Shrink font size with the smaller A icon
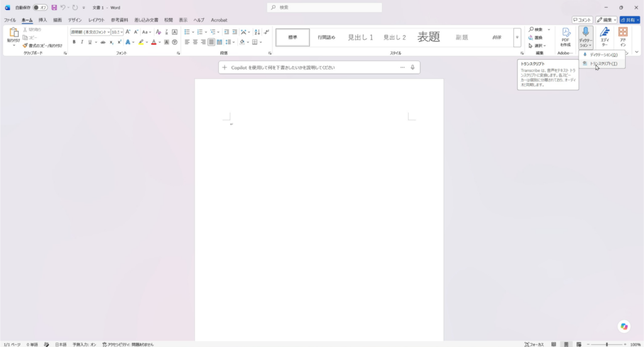This screenshot has width=644, height=347. click(x=136, y=32)
